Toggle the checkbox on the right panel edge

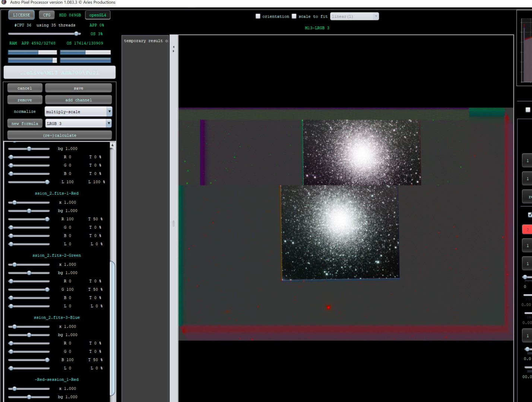(528, 109)
